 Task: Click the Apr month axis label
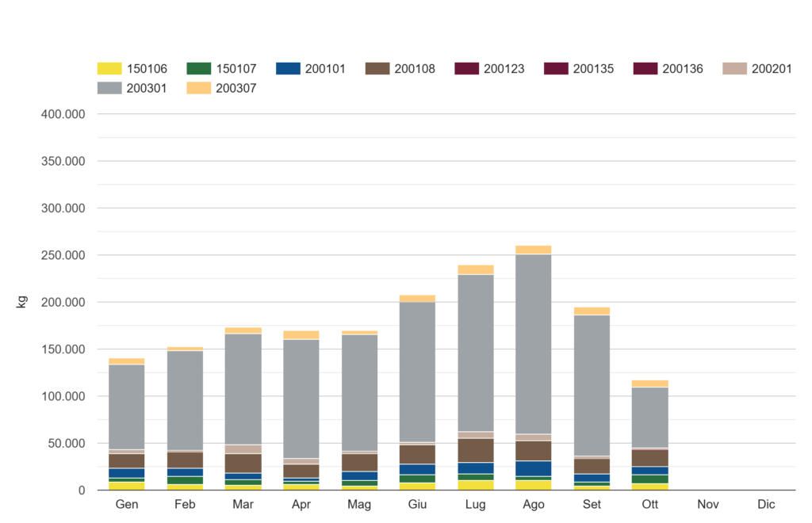pos(301,504)
